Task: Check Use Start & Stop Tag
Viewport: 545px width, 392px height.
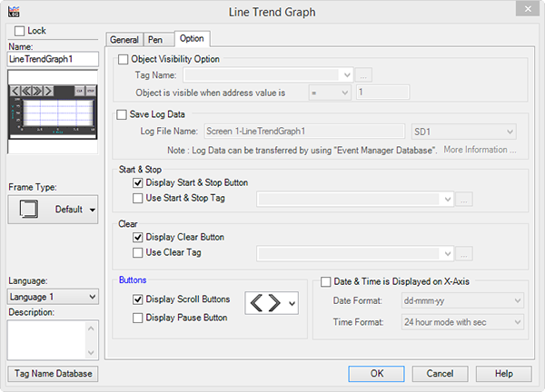Action: click(x=138, y=198)
